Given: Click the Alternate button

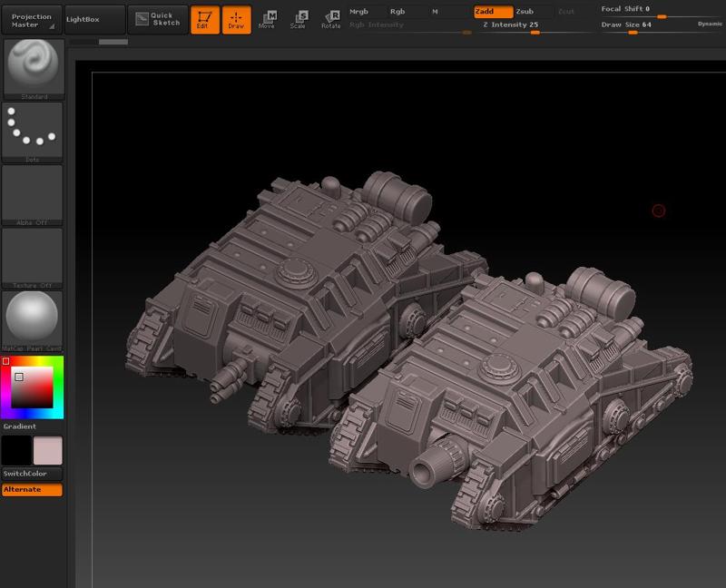Looking at the screenshot, I should click(x=32, y=490).
